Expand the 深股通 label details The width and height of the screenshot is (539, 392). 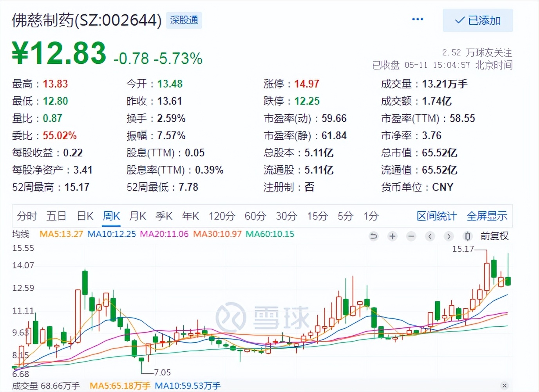[x=184, y=20]
